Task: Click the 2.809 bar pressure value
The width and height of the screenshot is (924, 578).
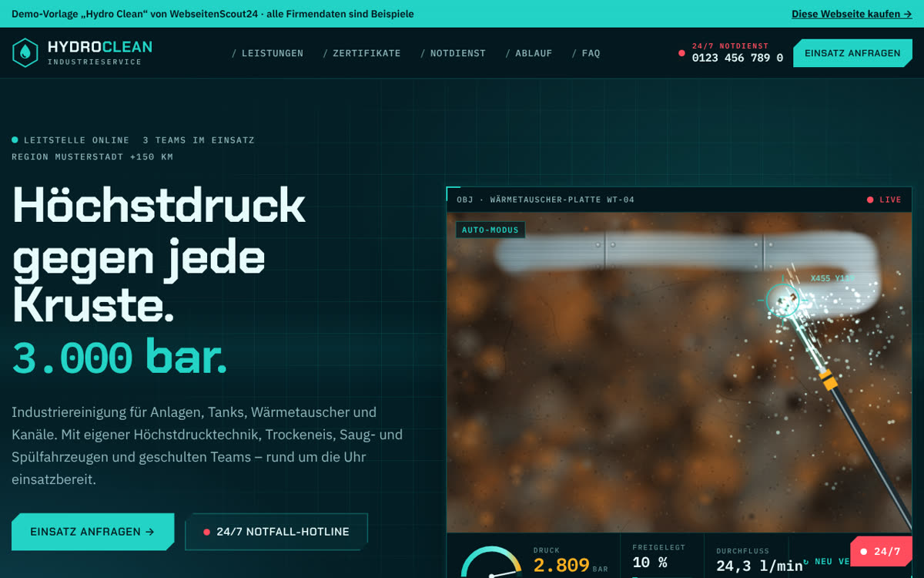Action: coord(571,566)
